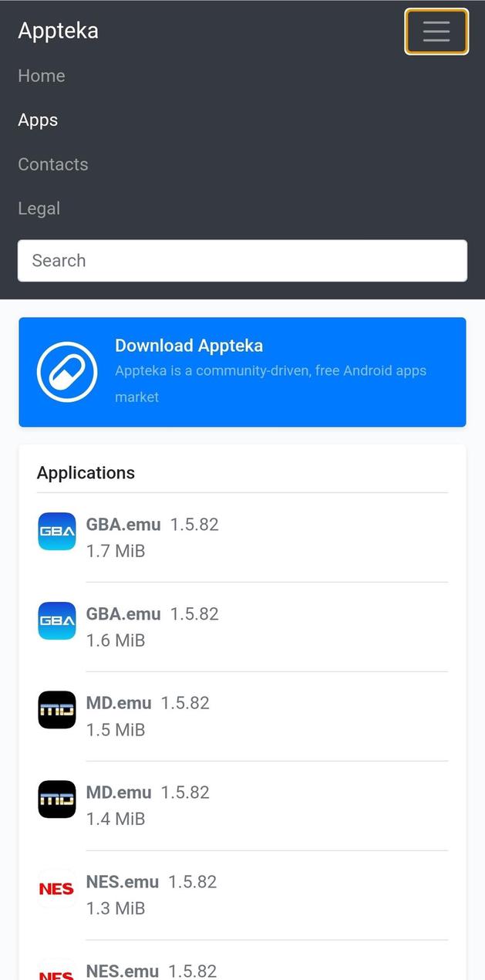485x980 pixels.
Task: Click the Appteka site title
Action: click(58, 31)
